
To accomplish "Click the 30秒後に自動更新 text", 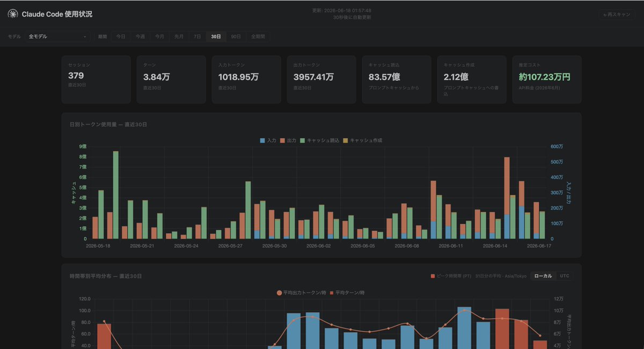I will point(352,17).
